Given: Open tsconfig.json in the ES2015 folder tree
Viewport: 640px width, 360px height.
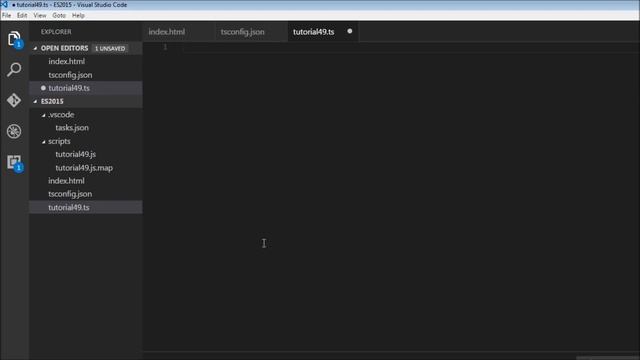Looking at the screenshot, I should (x=86, y=194).
